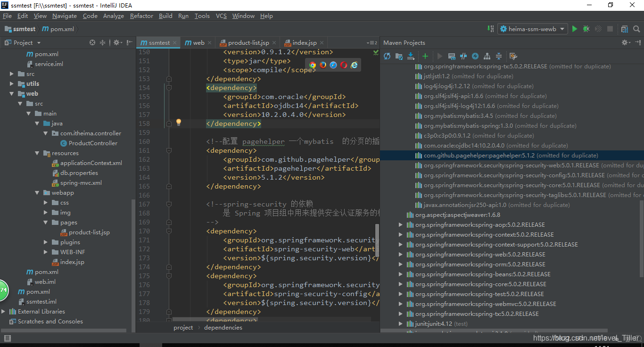Open the run configuration dropdown heima-ssm-wewb
This screenshot has width=644, height=347.
point(533,29)
